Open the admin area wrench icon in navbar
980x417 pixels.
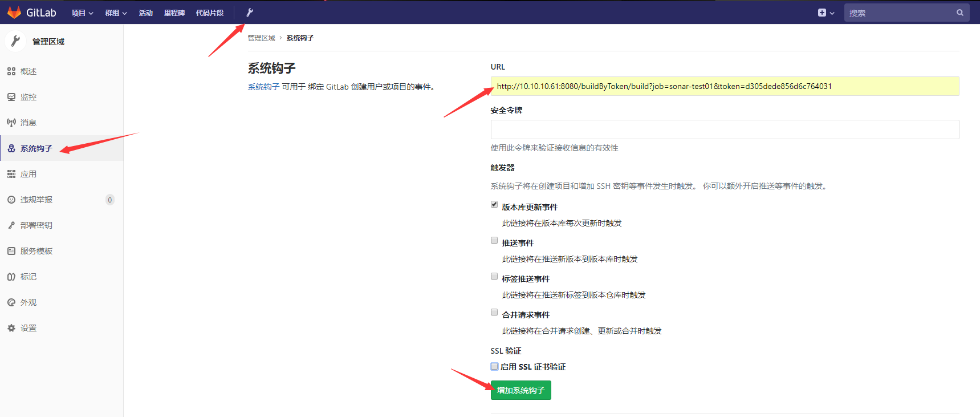coord(250,13)
